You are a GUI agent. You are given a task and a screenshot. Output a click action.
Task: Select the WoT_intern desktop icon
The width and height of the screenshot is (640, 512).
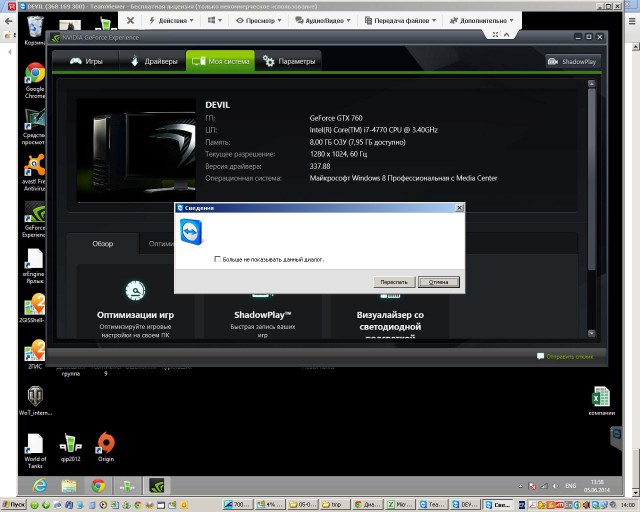pos(35,401)
